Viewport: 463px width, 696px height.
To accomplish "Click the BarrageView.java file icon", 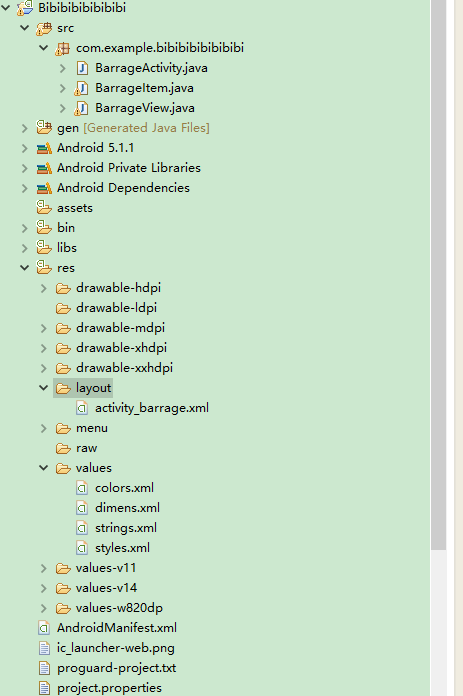I will coord(81,108).
